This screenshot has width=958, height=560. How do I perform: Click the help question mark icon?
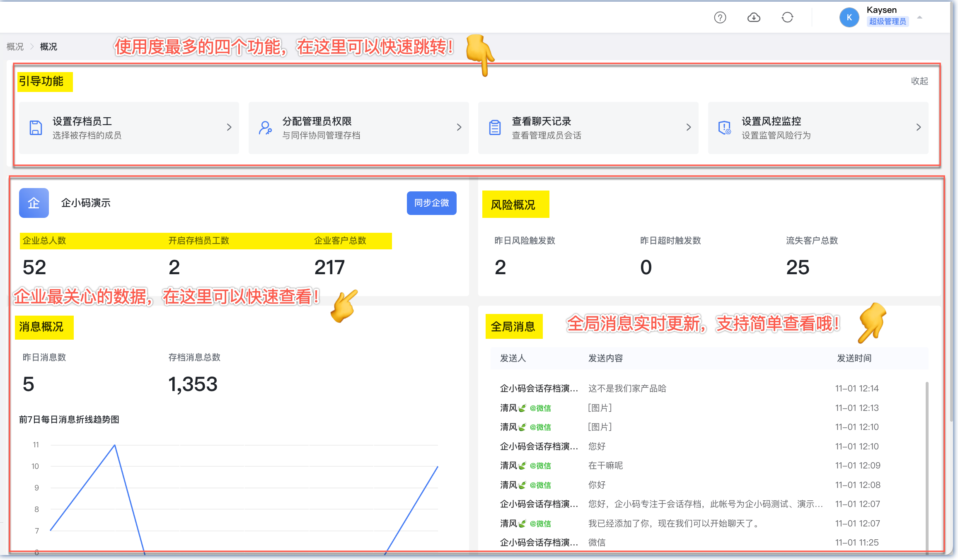point(720,17)
